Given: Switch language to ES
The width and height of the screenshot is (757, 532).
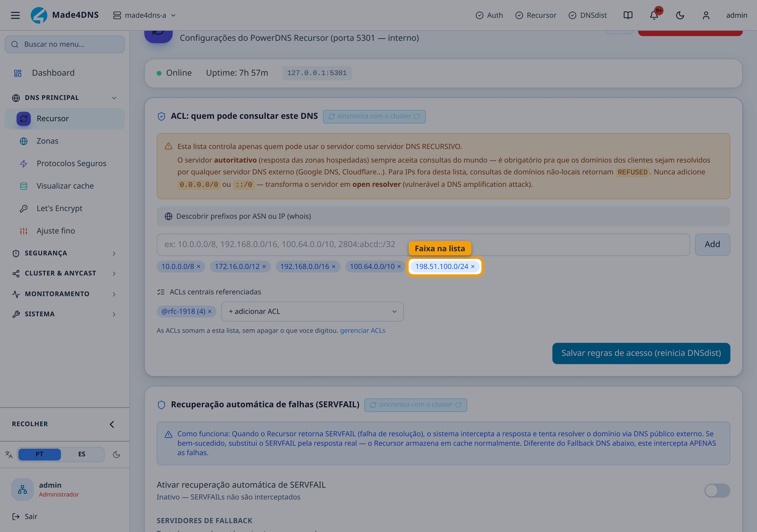Looking at the screenshot, I should coord(82,454).
